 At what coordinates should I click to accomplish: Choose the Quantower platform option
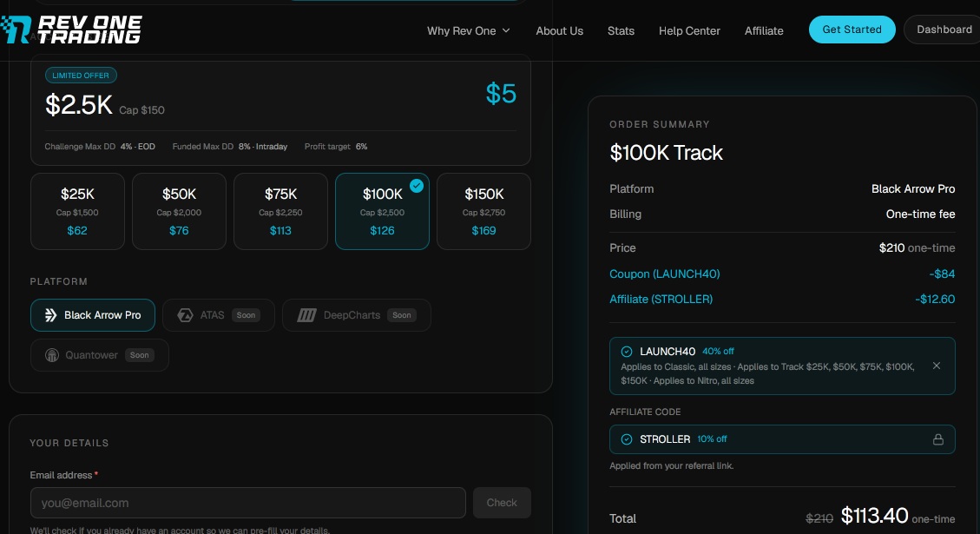point(99,355)
